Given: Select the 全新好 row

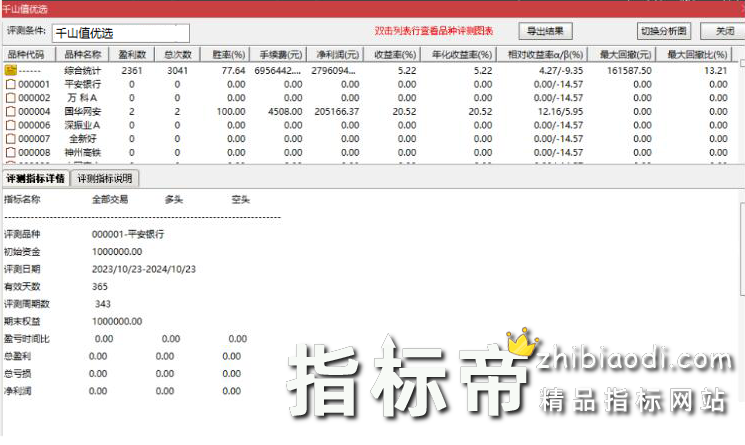Looking at the screenshot, I should pyautogui.click(x=372, y=139).
